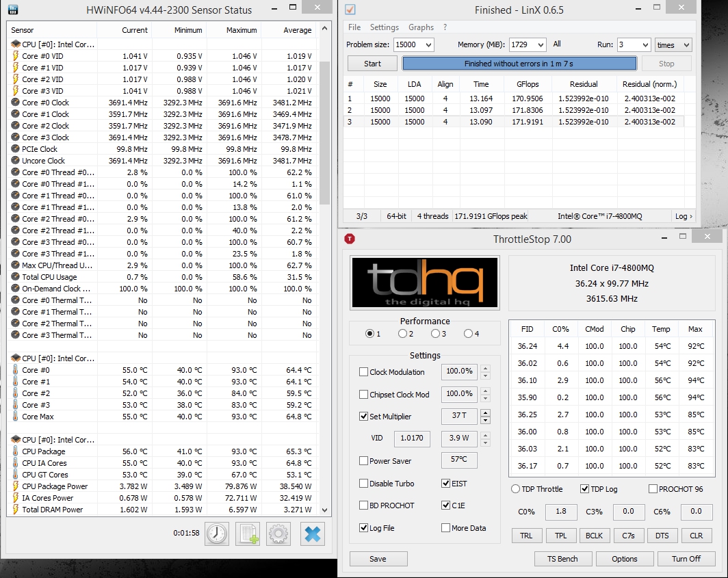Click the HWiNFO vertical scrollbar thumb
This screenshot has width=728, height=578.
[x=324, y=133]
